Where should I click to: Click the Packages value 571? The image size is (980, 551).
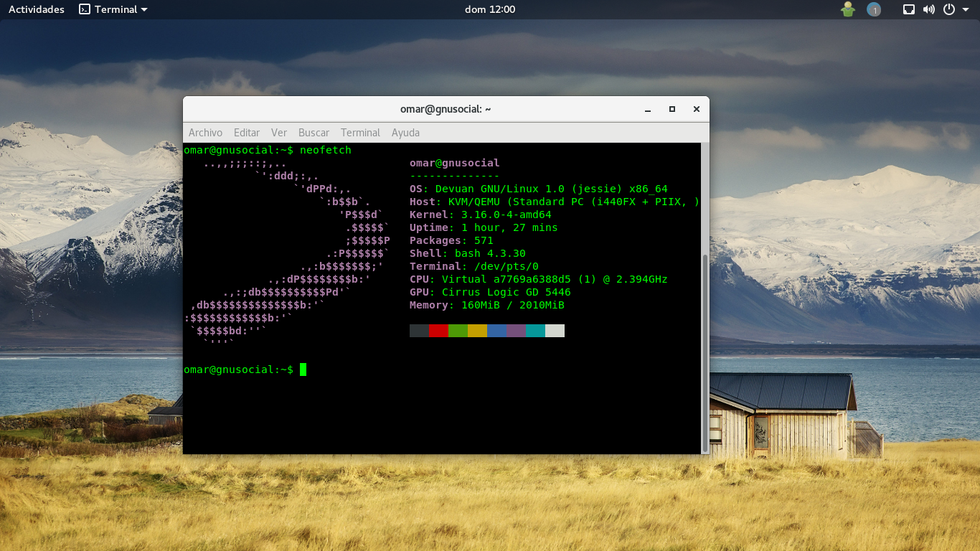pyautogui.click(x=484, y=240)
